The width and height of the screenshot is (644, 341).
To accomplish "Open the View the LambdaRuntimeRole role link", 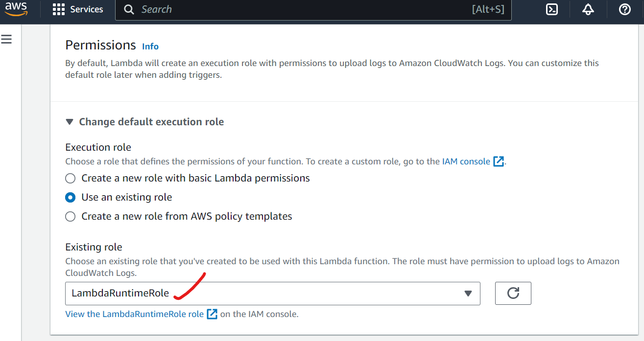I will (134, 314).
